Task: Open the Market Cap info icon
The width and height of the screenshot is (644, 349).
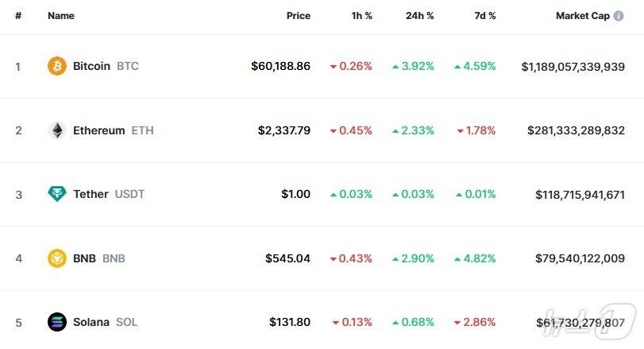Action: click(x=619, y=16)
